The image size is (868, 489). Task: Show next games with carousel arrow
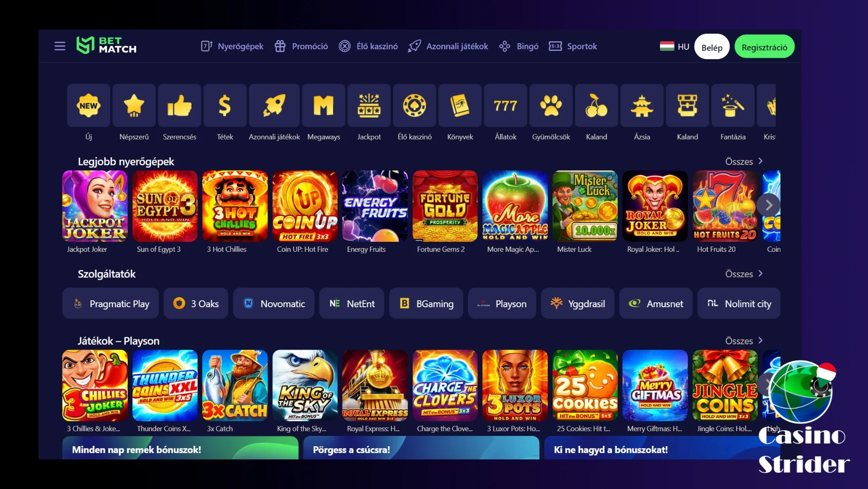tap(768, 205)
